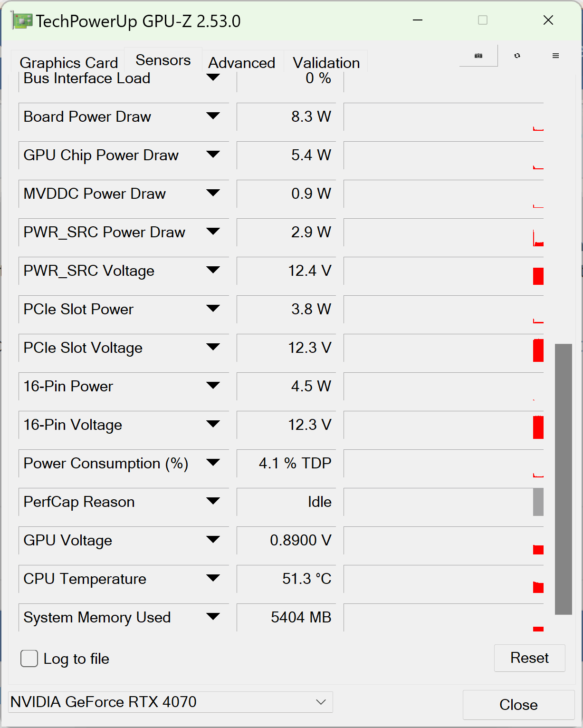583x728 pixels.
Task: Open the MVDDC Power Draw dropdown arrow
Action: 213,193
